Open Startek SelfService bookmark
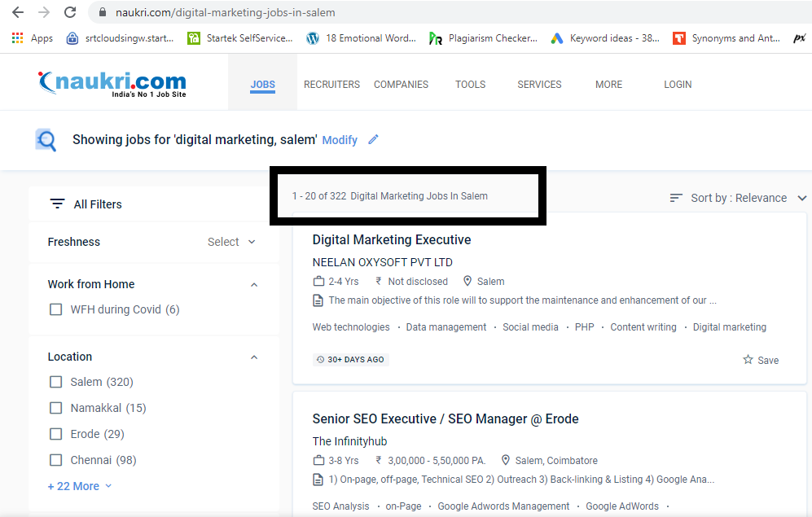The width and height of the screenshot is (812, 517). tap(239, 37)
